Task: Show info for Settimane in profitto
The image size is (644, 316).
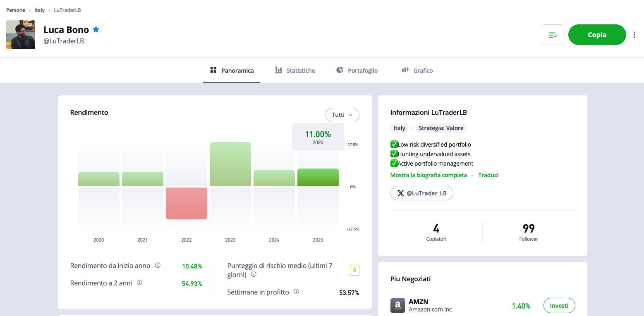Action: [x=296, y=292]
